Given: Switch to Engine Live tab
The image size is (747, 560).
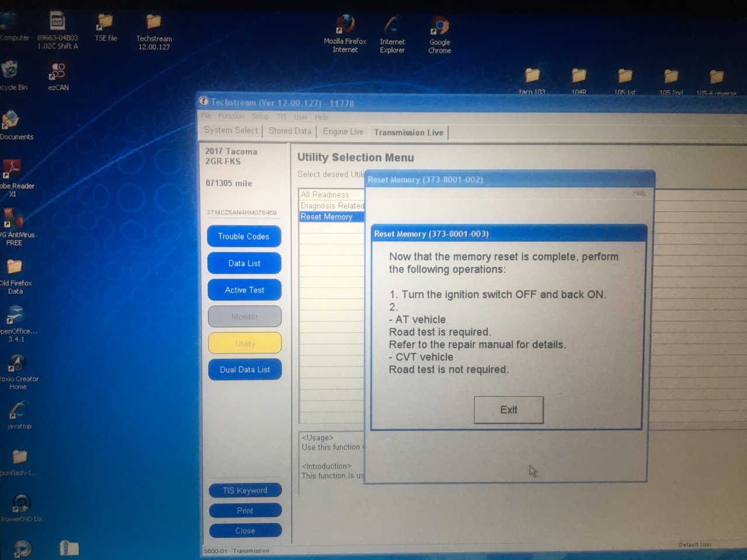Looking at the screenshot, I should pos(343,132).
